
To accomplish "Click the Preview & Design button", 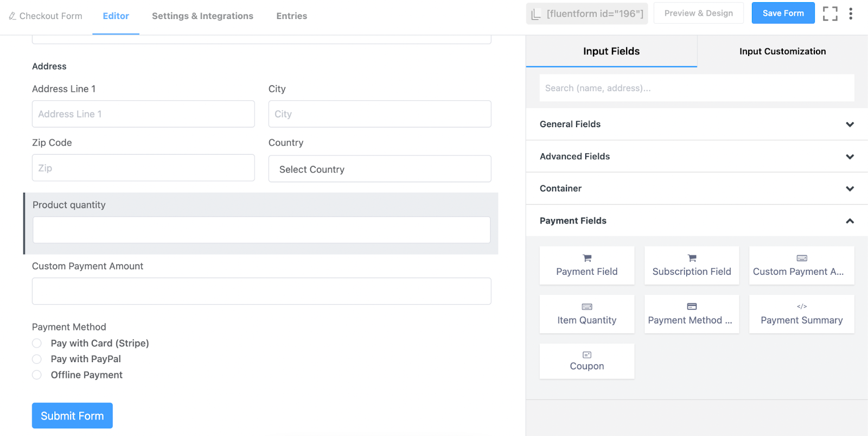I will pos(698,14).
